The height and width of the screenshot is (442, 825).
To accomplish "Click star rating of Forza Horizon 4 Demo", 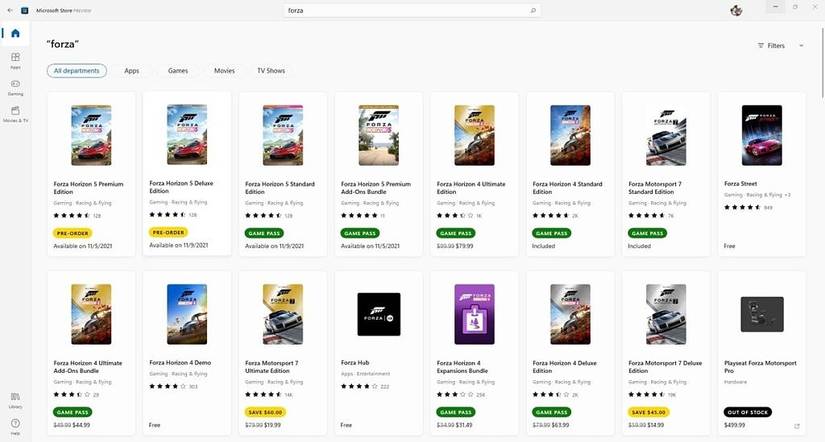I will (x=168, y=386).
